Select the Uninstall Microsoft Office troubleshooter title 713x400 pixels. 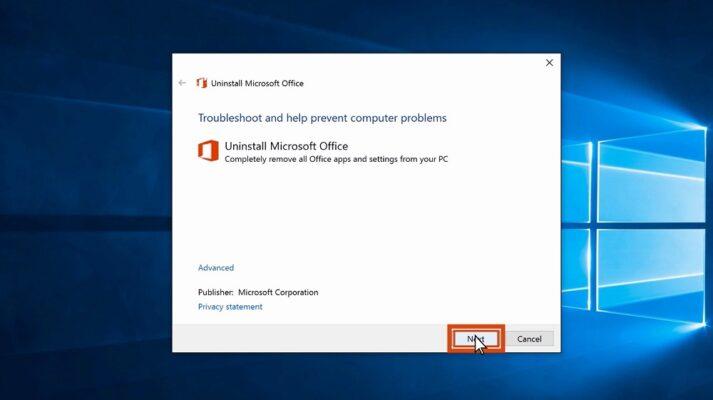coord(286,146)
